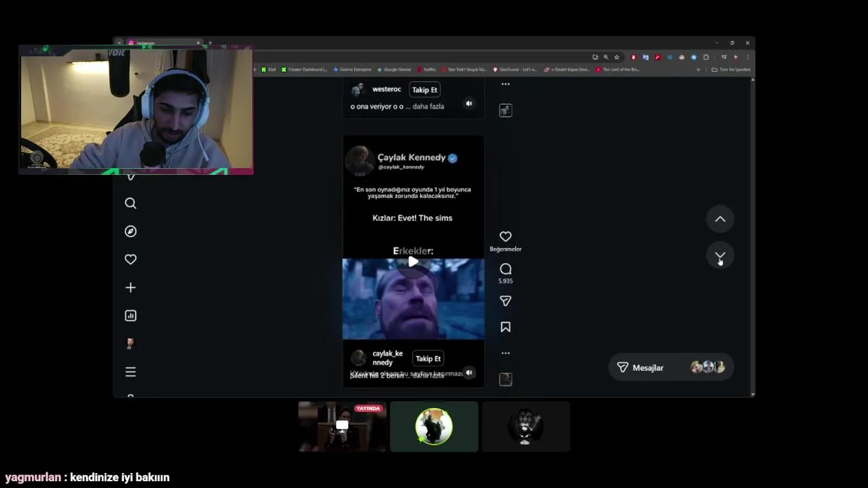Open more options on caylak_kennedy reel

point(505,353)
